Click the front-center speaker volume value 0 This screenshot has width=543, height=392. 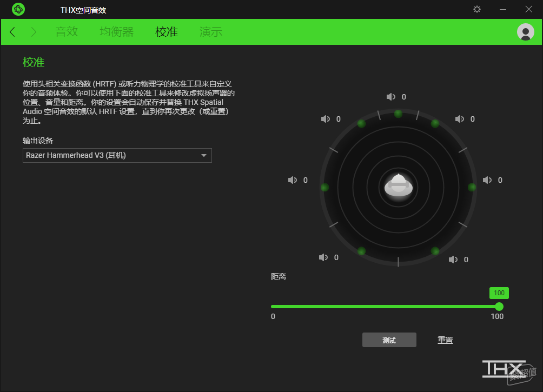click(x=404, y=97)
